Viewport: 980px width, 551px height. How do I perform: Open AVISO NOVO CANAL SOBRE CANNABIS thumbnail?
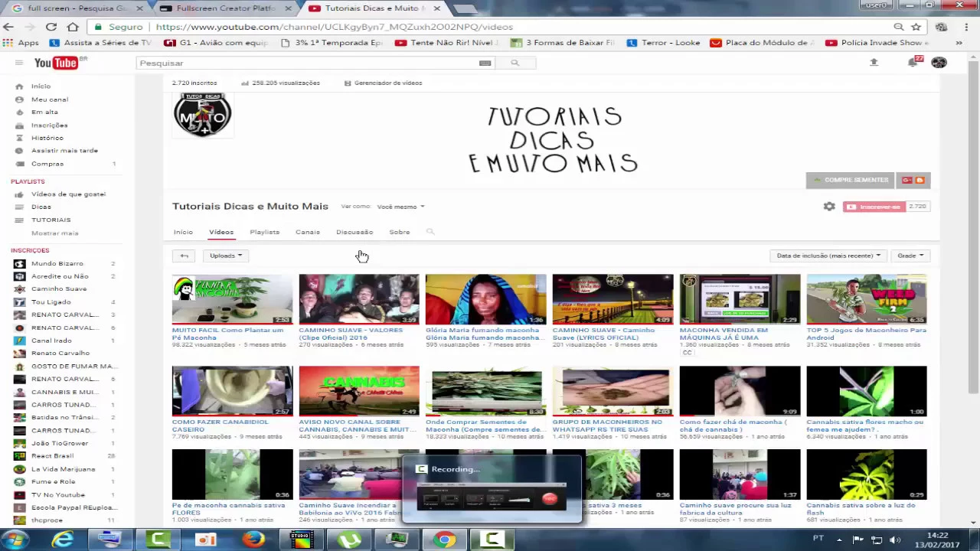(x=359, y=391)
